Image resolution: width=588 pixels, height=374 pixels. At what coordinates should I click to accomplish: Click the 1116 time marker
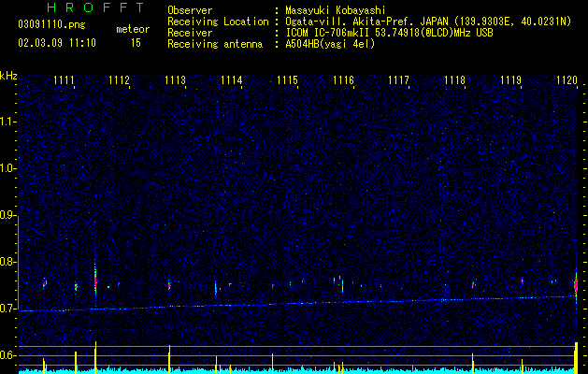click(x=343, y=80)
